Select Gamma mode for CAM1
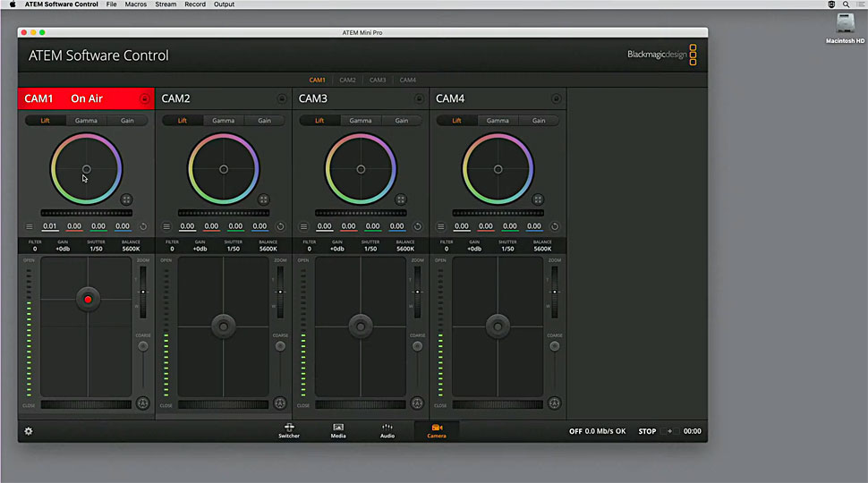 [x=86, y=121]
